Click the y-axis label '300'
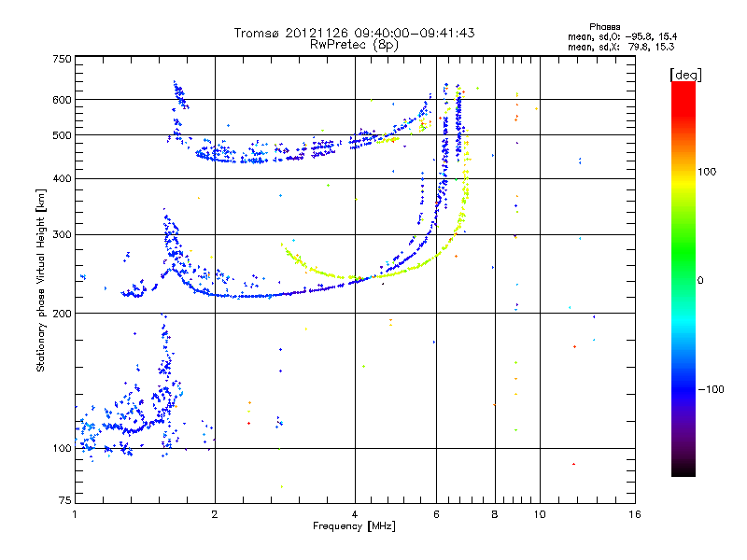Image resolution: width=747 pixels, height=560 pixels. (x=62, y=235)
